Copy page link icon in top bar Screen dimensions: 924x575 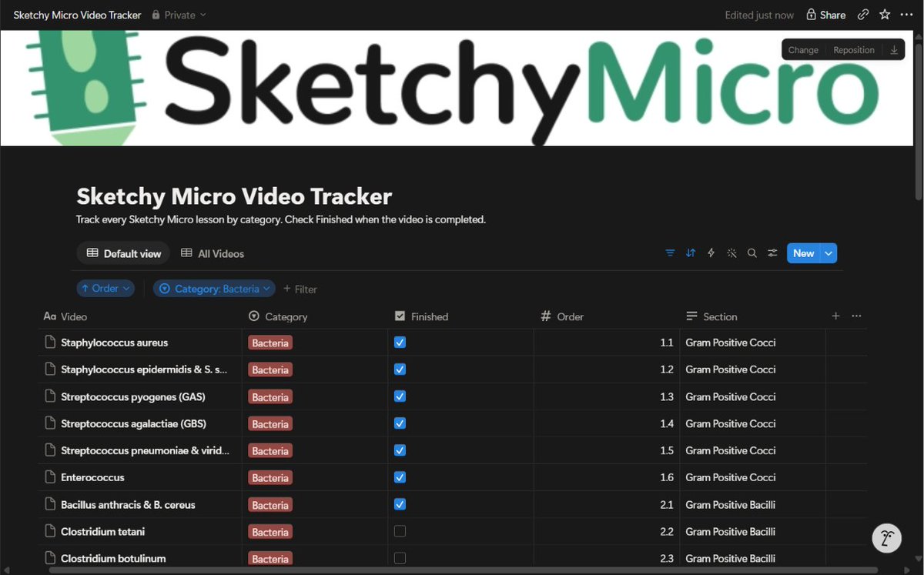863,15
